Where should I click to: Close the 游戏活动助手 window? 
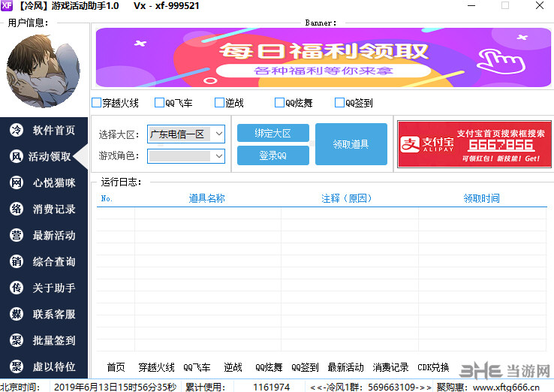(x=540, y=6)
